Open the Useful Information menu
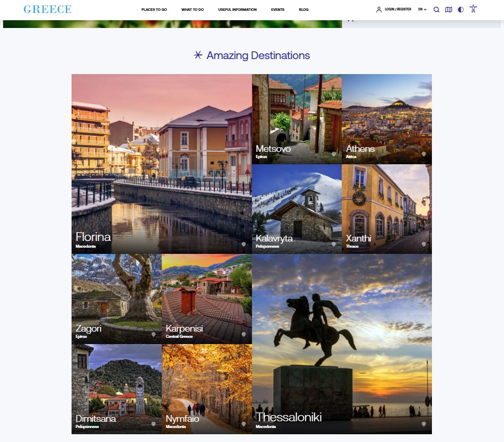 click(x=237, y=10)
